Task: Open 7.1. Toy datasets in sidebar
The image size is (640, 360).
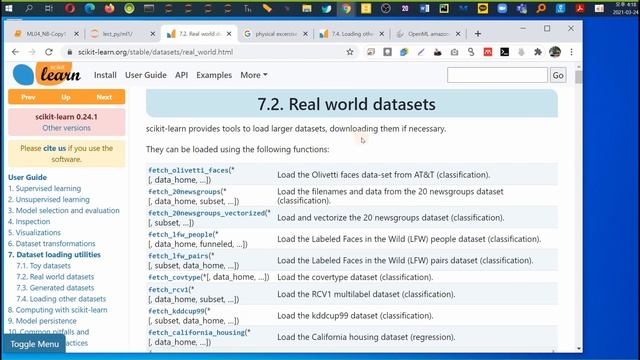Action: [x=43, y=265]
